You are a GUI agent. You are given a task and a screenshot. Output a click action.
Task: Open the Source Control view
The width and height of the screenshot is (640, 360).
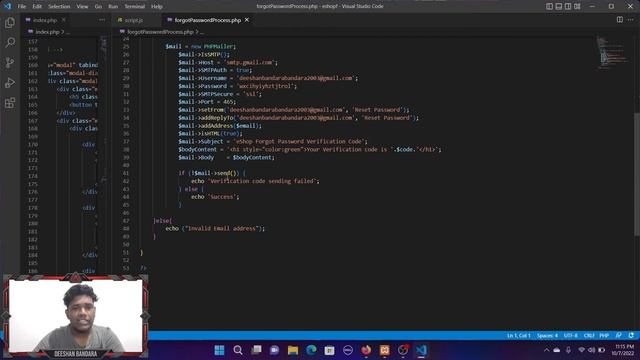[10, 62]
